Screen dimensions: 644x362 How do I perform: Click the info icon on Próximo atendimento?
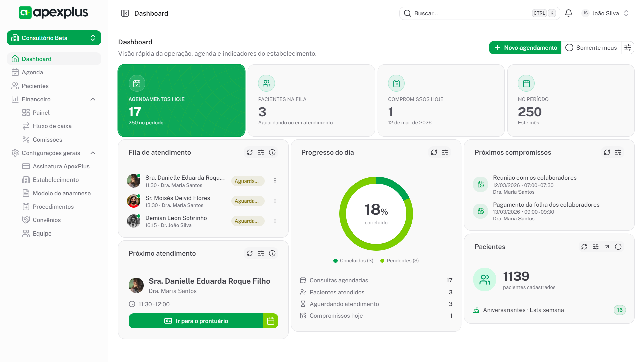tap(272, 253)
